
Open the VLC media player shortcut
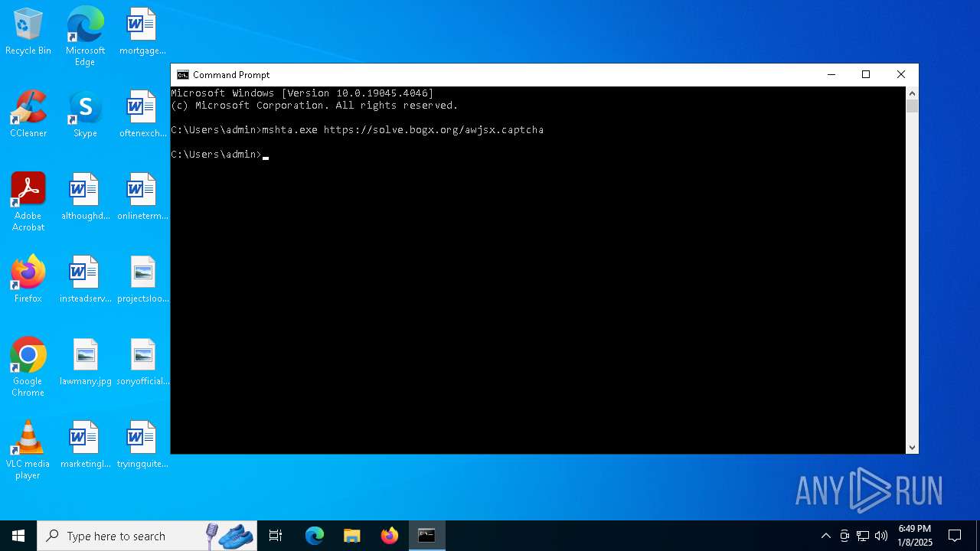28,450
